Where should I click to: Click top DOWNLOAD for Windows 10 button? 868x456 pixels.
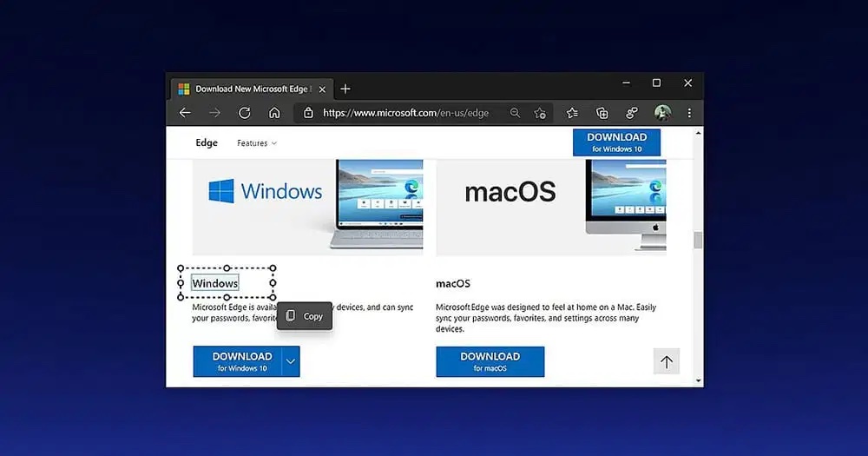(616, 142)
